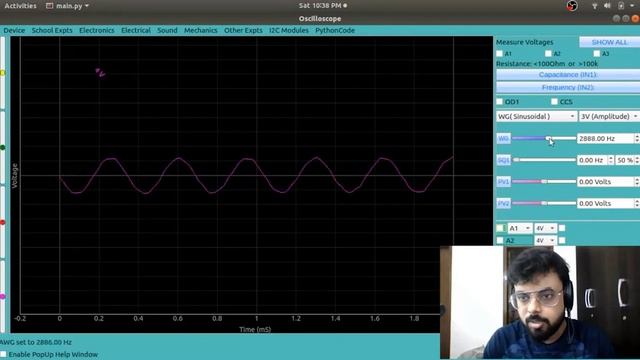Screen dimensions: 640x360
Task: Click the PV2 voltage slider
Action: pos(544,203)
